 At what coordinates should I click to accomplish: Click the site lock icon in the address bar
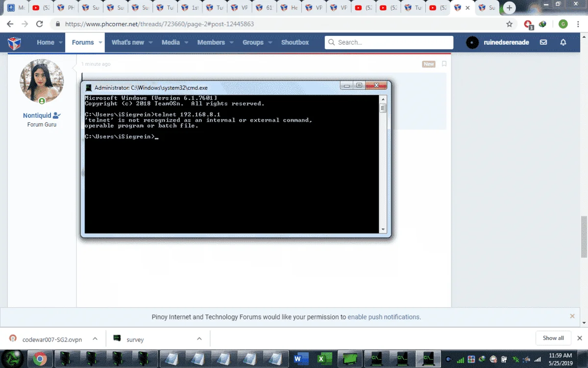[57, 24]
